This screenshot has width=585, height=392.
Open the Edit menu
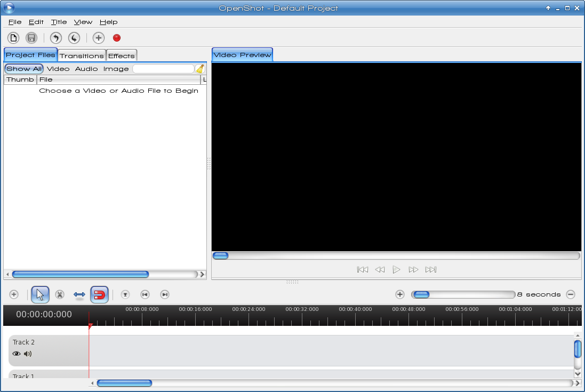[x=36, y=22]
